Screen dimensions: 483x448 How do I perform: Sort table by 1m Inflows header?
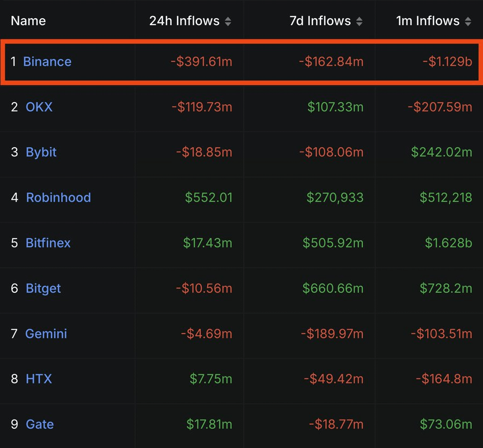(428, 21)
